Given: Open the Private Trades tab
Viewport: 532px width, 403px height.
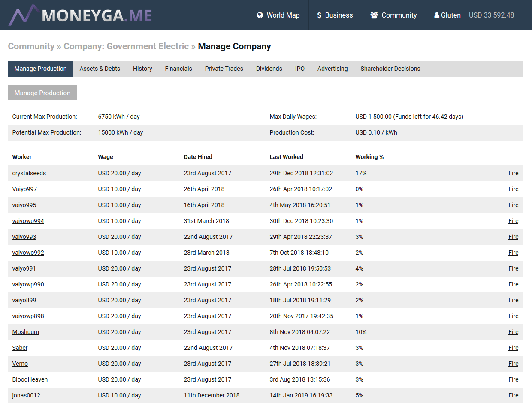Looking at the screenshot, I should (224, 69).
